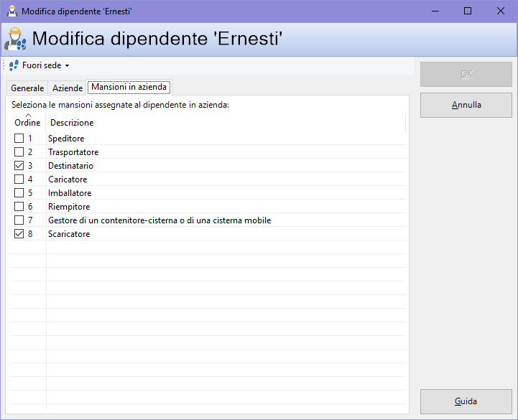Check the Trasportatore role box

[x=19, y=152]
